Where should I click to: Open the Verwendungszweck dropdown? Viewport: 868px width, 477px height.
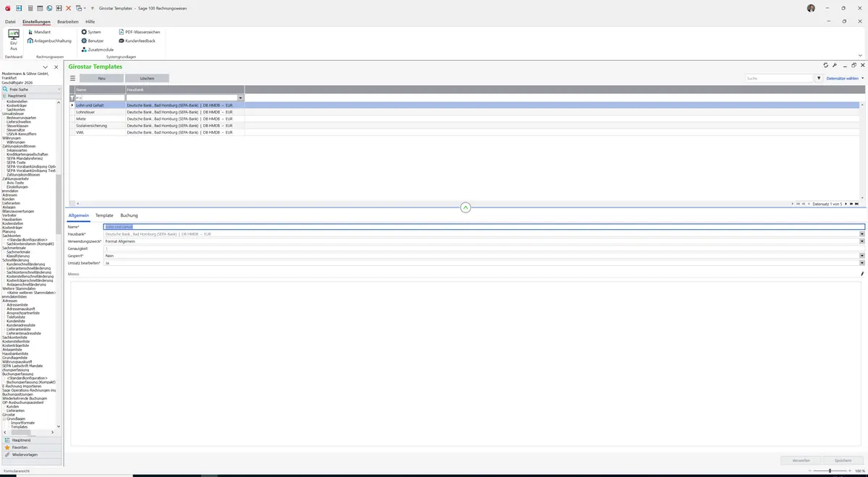coord(862,241)
